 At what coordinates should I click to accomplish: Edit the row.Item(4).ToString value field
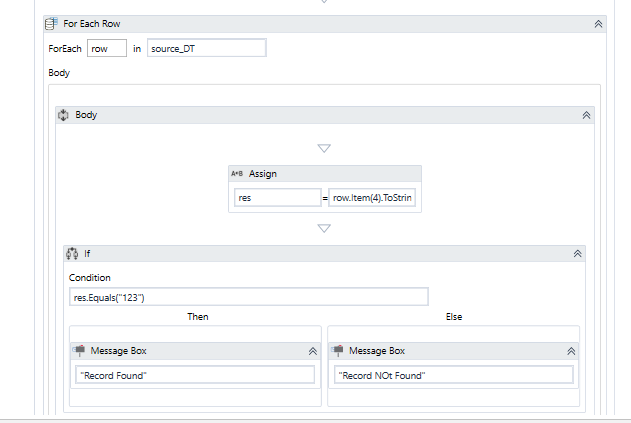tap(372, 198)
